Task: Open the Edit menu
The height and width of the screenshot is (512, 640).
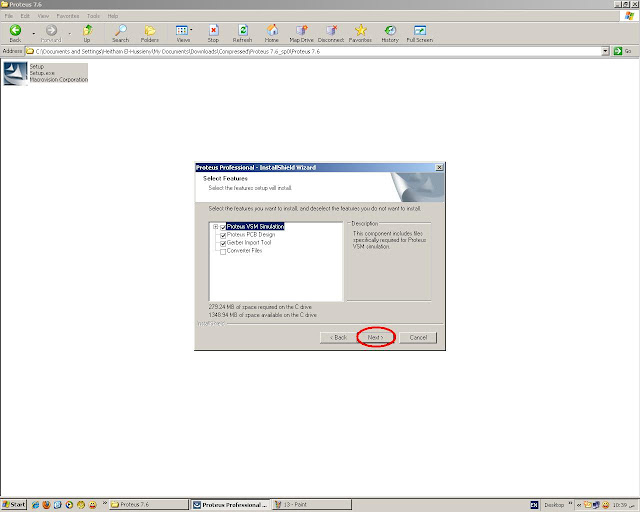Action: pos(25,16)
